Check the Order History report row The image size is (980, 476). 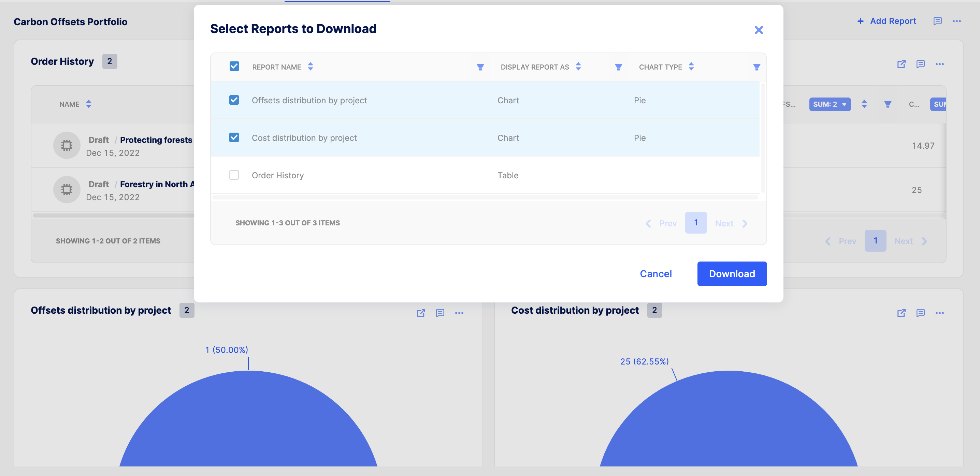tap(234, 175)
